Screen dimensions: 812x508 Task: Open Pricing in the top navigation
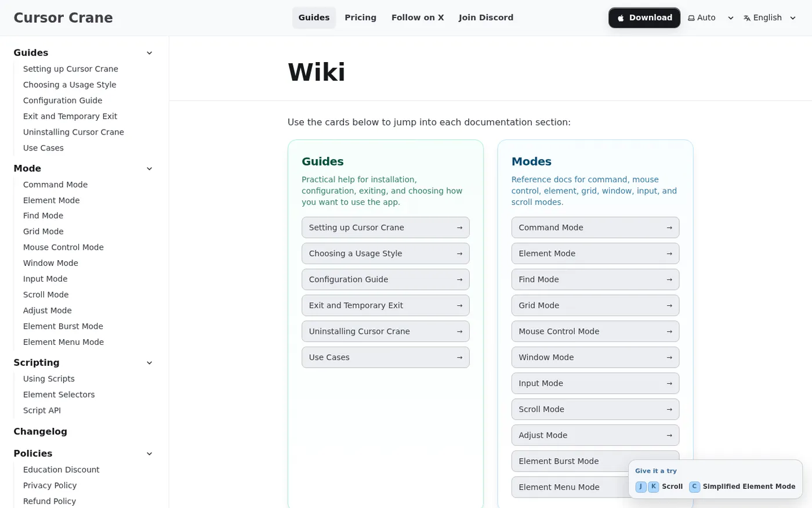click(360, 17)
